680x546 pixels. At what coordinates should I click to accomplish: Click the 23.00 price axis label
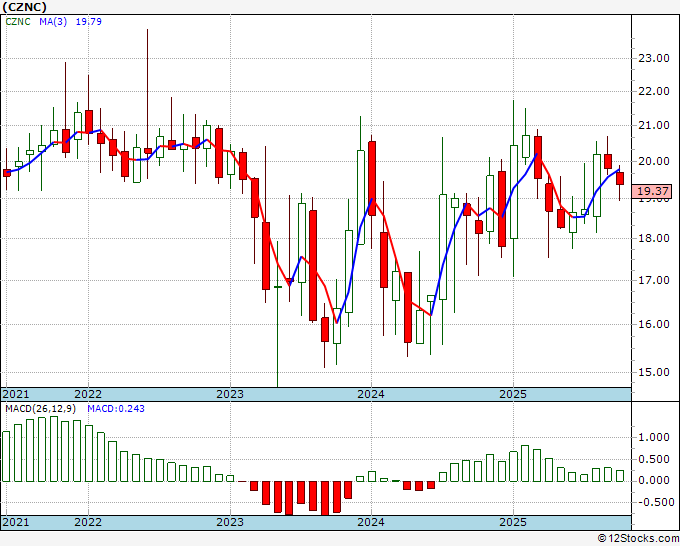pyautogui.click(x=654, y=59)
